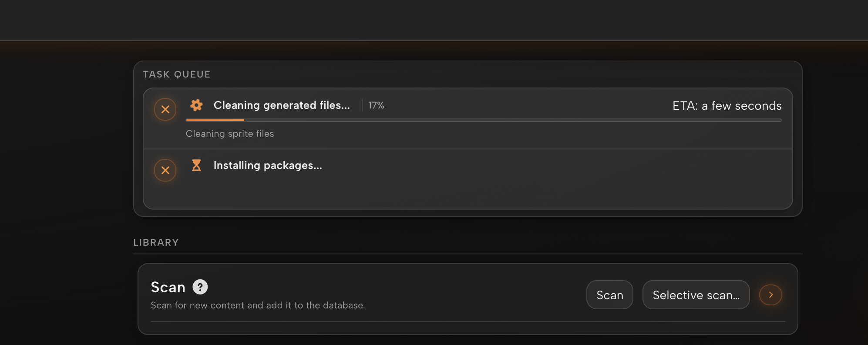This screenshot has width=868, height=345.
Task: Open the Scan help question mark
Action: 200,287
